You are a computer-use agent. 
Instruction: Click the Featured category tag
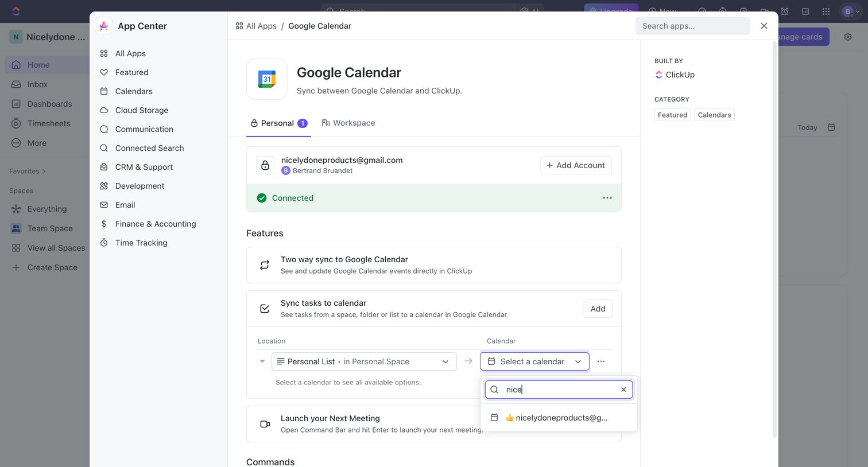pyautogui.click(x=672, y=115)
